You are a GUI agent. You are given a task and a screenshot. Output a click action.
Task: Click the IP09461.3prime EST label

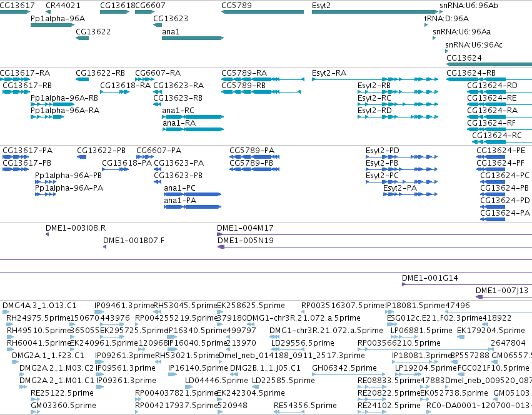pyautogui.click(x=125, y=306)
